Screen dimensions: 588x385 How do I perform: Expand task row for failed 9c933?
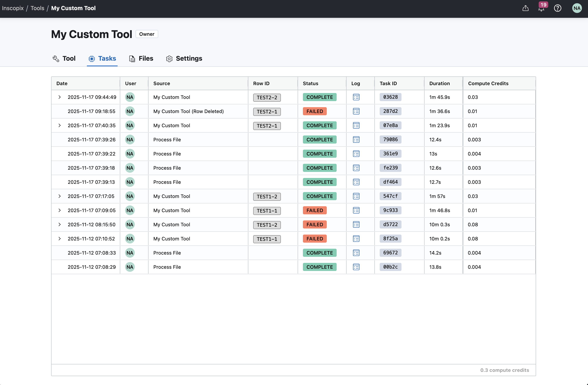tap(60, 210)
